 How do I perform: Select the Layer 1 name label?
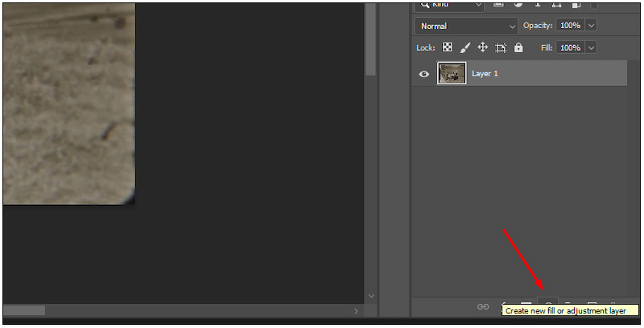pyautogui.click(x=485, y=73)
